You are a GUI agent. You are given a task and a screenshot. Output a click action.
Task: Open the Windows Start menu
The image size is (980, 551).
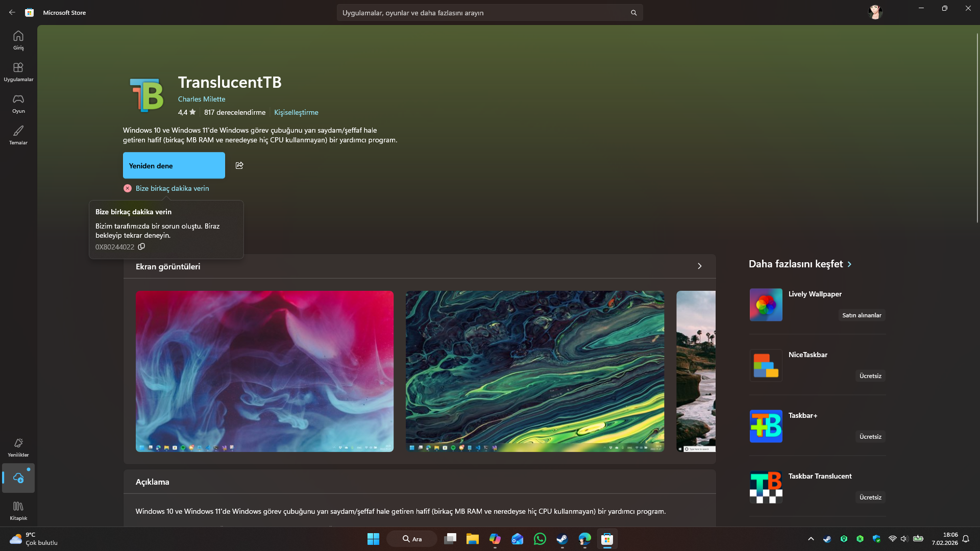pyautogui.click(x=373, y=539)
